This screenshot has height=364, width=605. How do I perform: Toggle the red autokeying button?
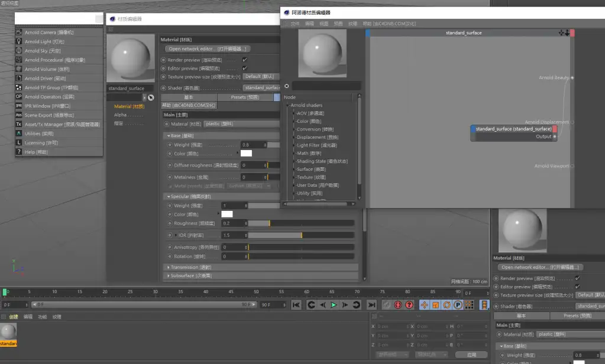[x=398, y=305]
